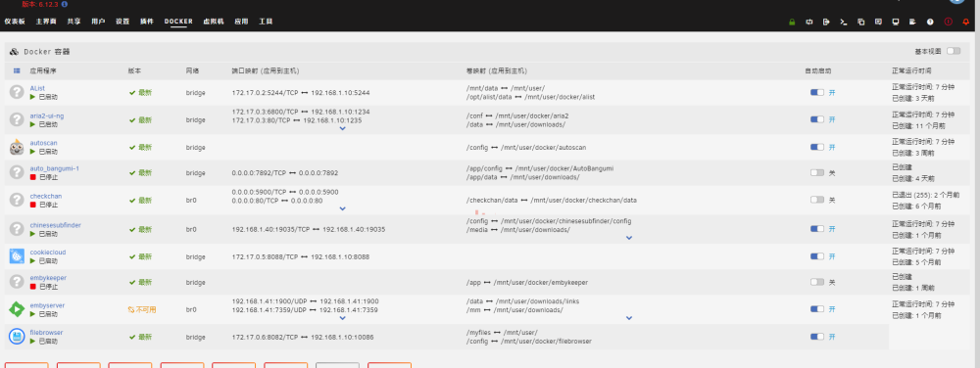Click the table icon beside 应用程序 header
The image size is (980, 368).
17,71
